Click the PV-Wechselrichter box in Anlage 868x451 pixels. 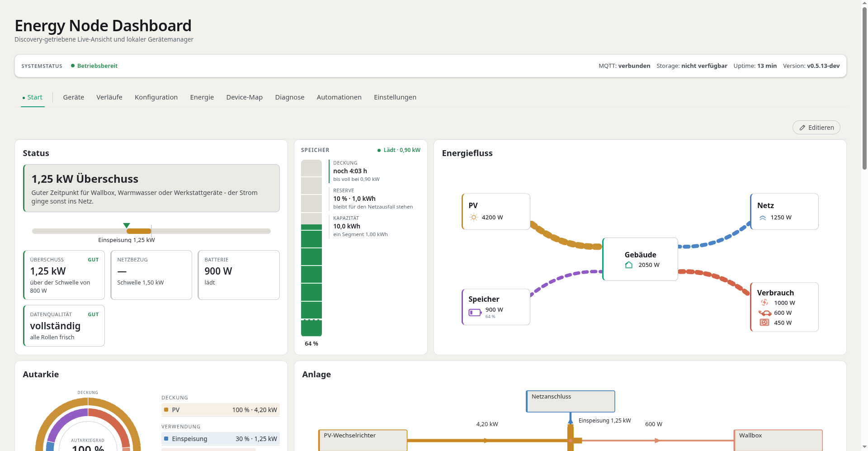click(x=363, y=440)
